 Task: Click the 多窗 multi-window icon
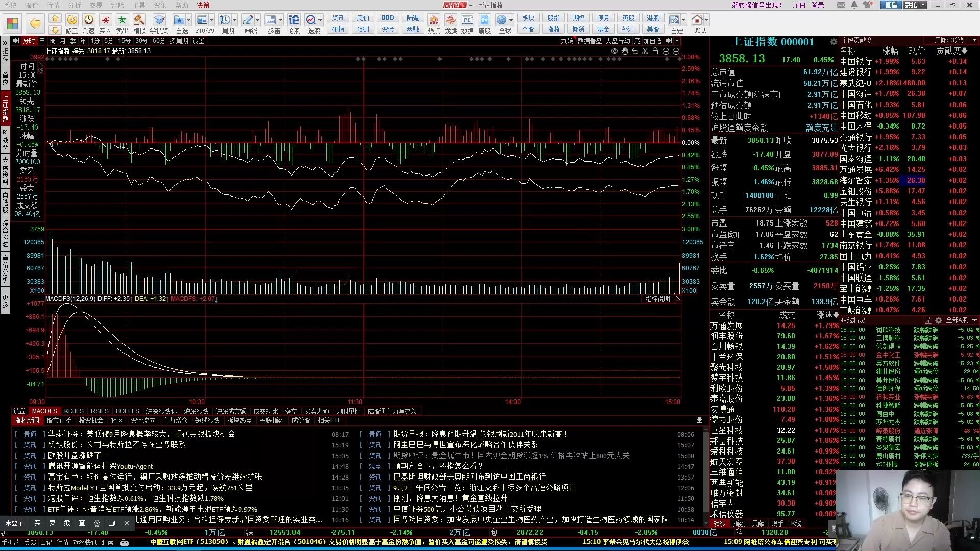271,20
